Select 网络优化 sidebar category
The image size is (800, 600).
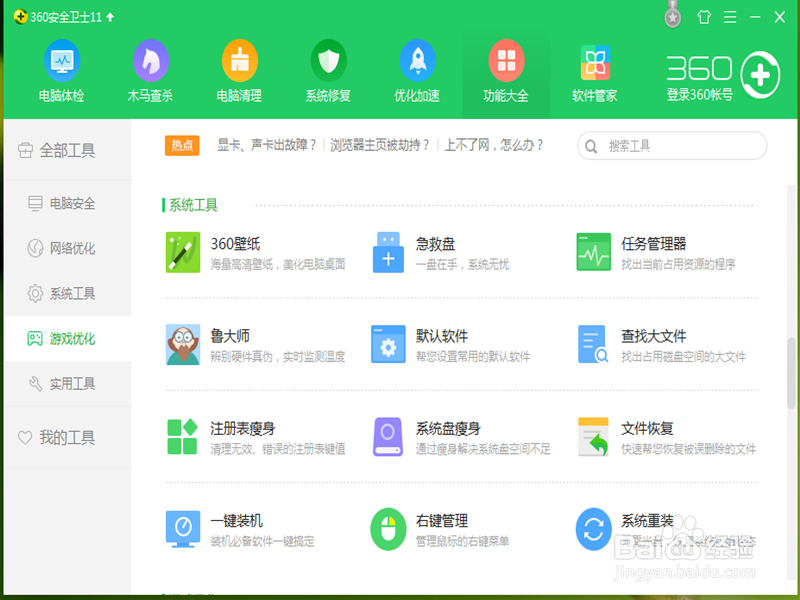click(67, 248)
